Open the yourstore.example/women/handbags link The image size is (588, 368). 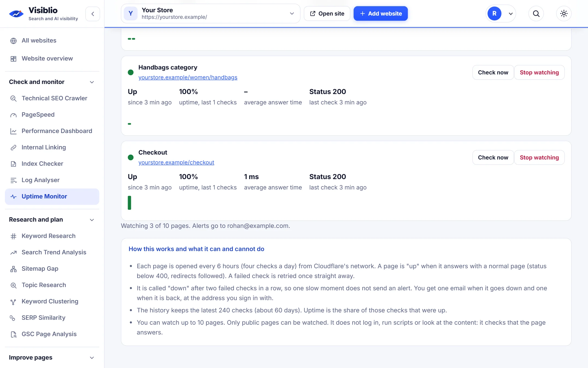coord(188,77)
